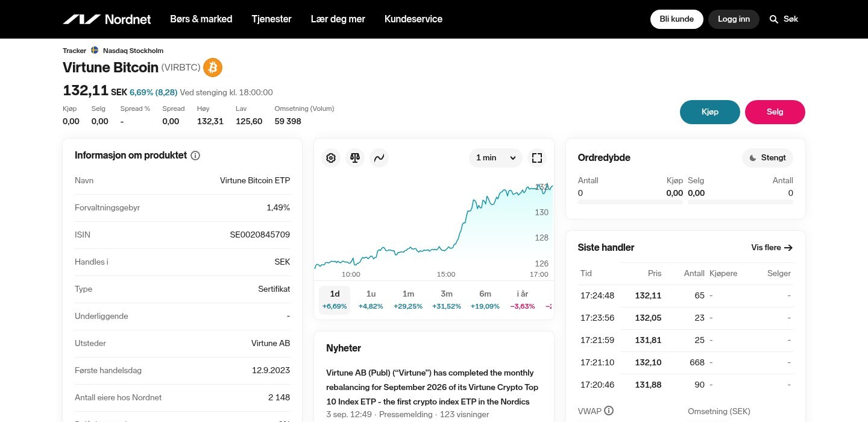Click the trade row at 17:21:59
This screenshot has width=868, height=422.
click(x=685, y=340)
